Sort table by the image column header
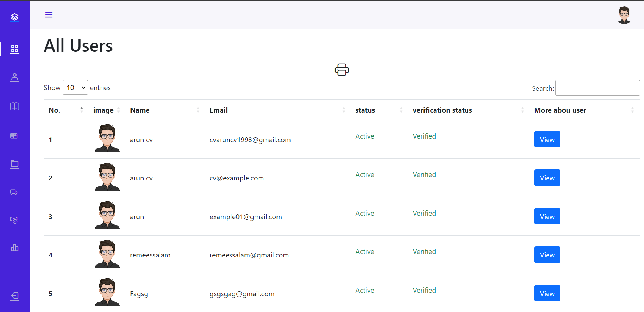644x312 pixels. (107, 110)
